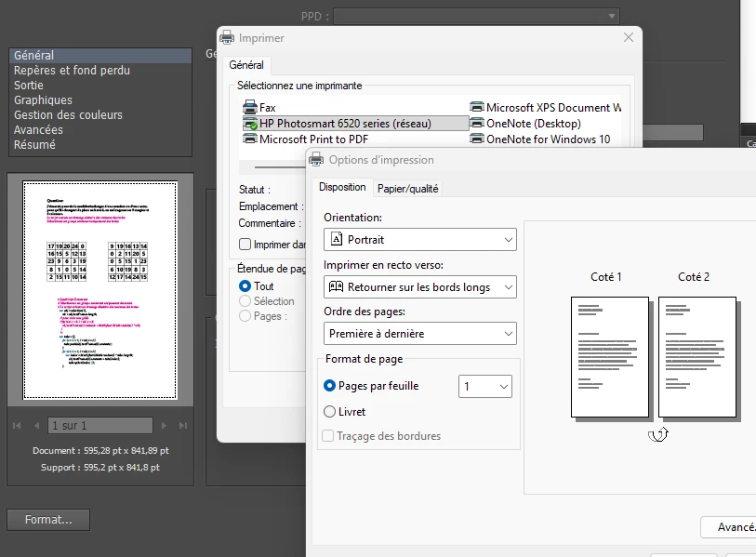
Task: Open the Orientation Portrait dropdown
Action: [420, 240]
